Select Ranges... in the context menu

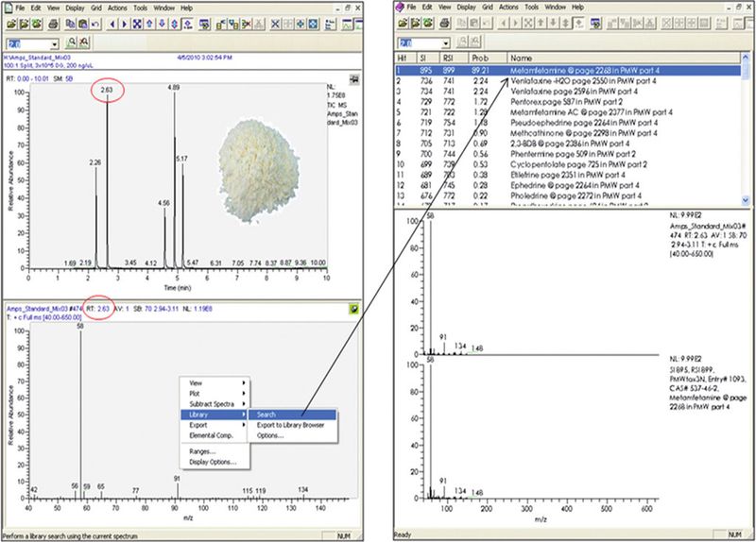coord(215,452)
